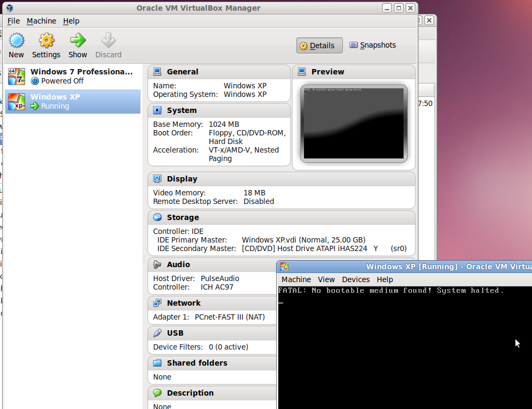Open the Help menu in VirtualBox Manager

click(71, 21)
